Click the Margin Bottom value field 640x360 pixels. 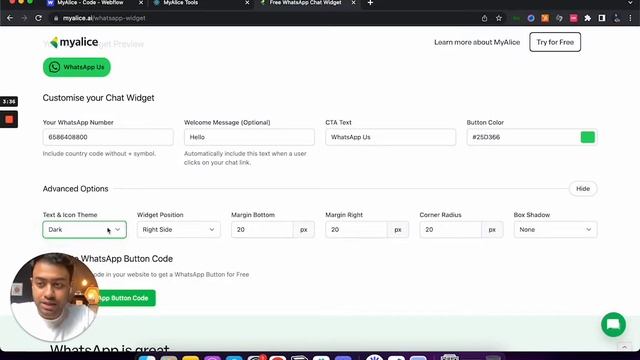[262, 229]
